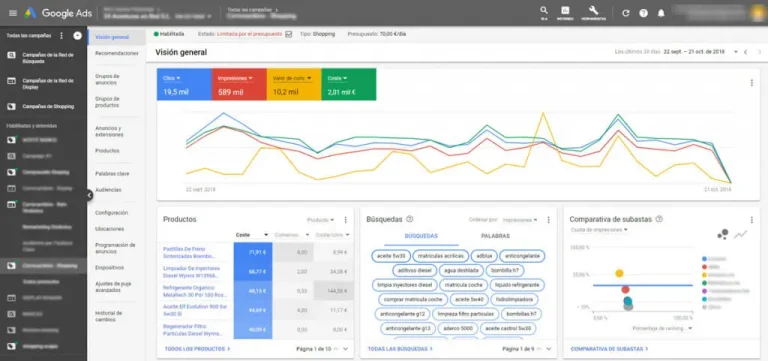This screenshot has width=768, height=361.
Task: Open the notifications bell
Action: tap(661, 13)
